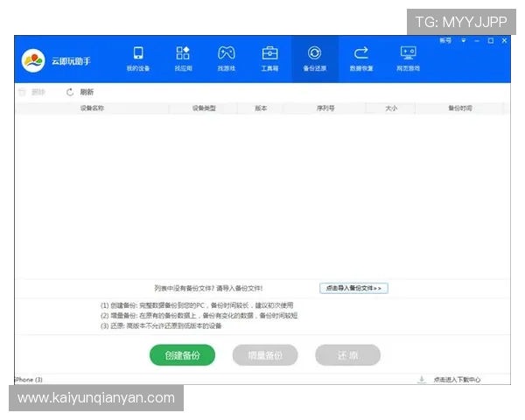Sort by 大小 column header
Screen dimensions: 525x420
[x=391, y=108]
